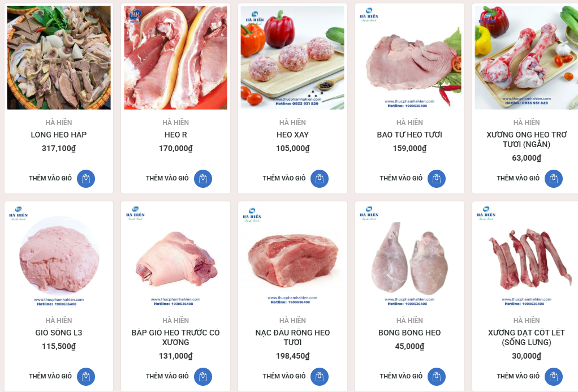Open Xương Dạt Cốt Lết (Sống Lưng) title
The width and height of the screenshot is (578, 392).
coord(527,338)
